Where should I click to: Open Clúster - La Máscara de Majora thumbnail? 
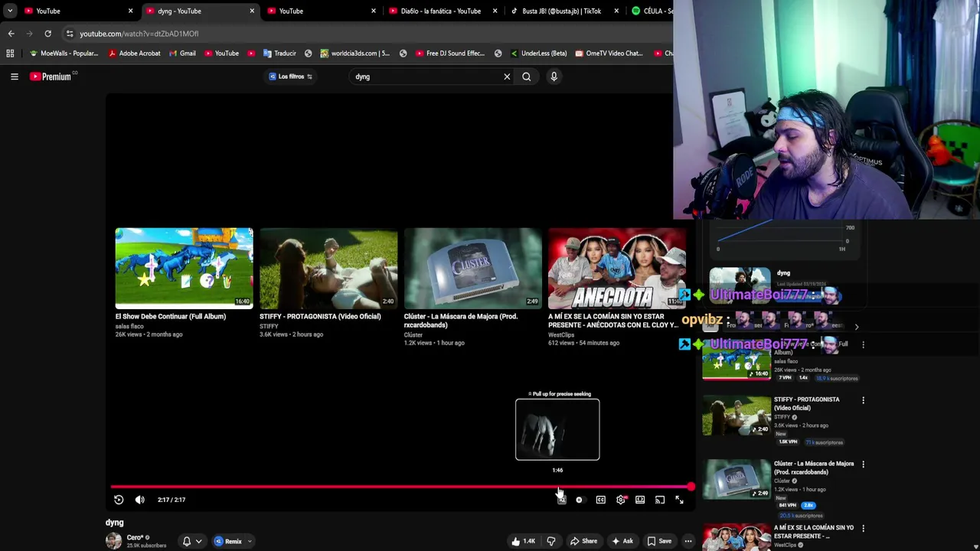472,267
